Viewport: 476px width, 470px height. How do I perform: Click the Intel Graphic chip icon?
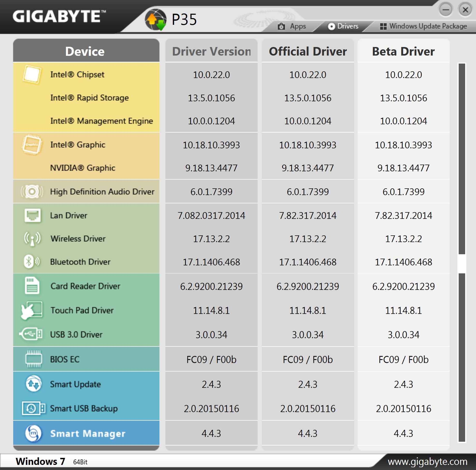point(32,145)
